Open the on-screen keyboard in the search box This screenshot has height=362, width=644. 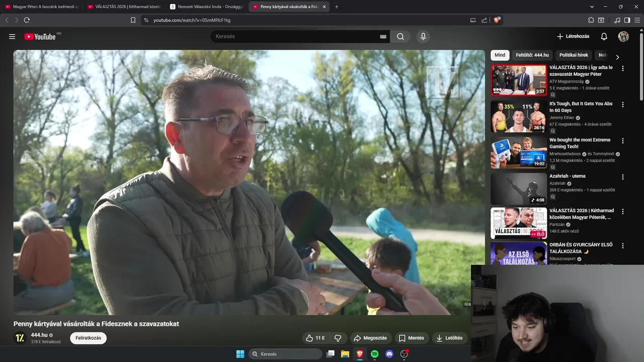click(383, 37)
